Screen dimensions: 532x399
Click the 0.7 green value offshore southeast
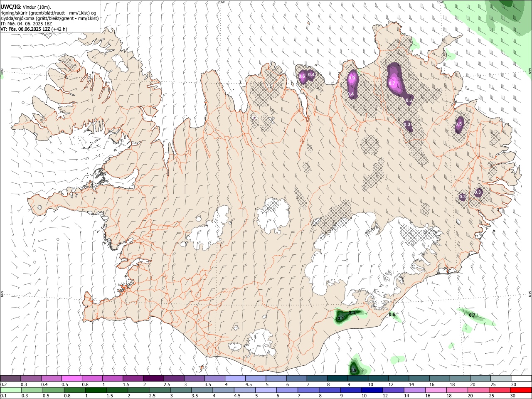tap(472, 315)
